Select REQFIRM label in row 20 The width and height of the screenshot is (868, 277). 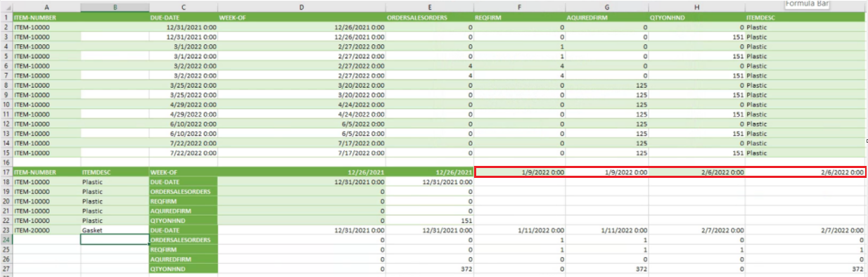[183, 200]
